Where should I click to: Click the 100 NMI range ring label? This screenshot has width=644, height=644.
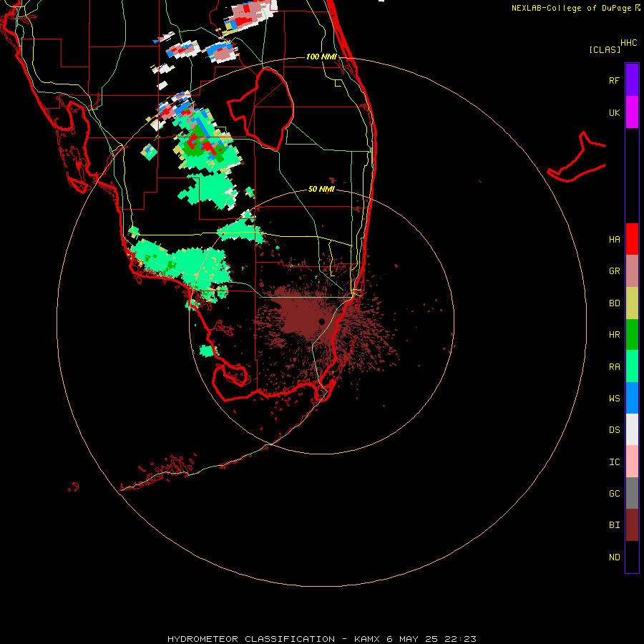[x=321, y=57]
